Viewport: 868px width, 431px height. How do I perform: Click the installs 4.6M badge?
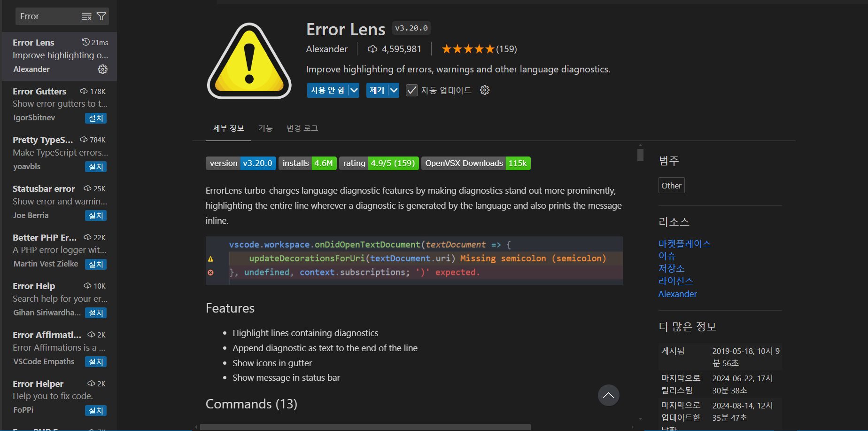(x=308, y=163)
